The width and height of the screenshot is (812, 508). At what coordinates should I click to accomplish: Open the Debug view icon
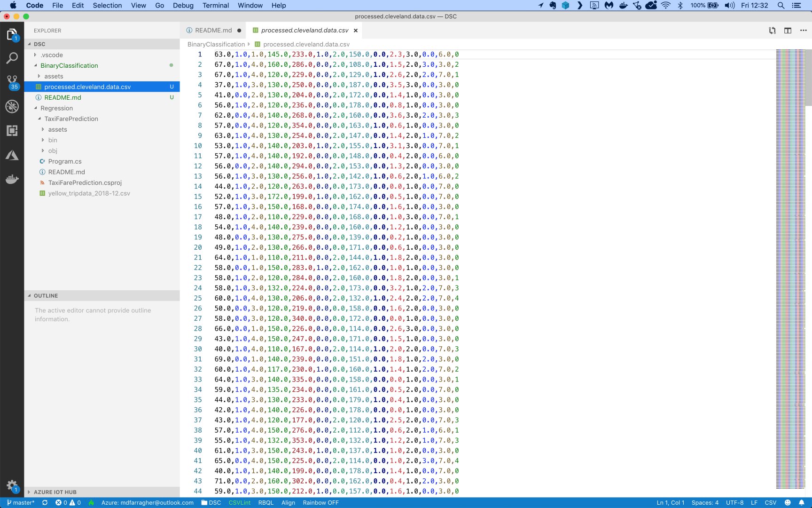click(x=12, y=106)
